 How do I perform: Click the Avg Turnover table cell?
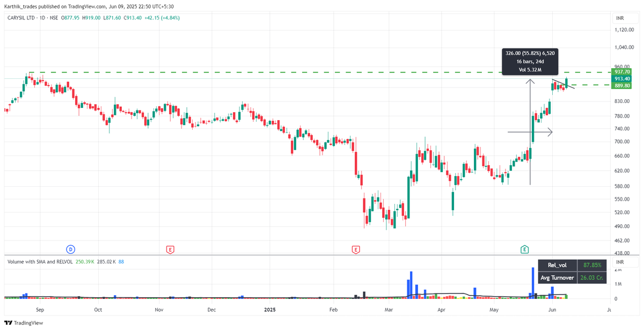557,277
